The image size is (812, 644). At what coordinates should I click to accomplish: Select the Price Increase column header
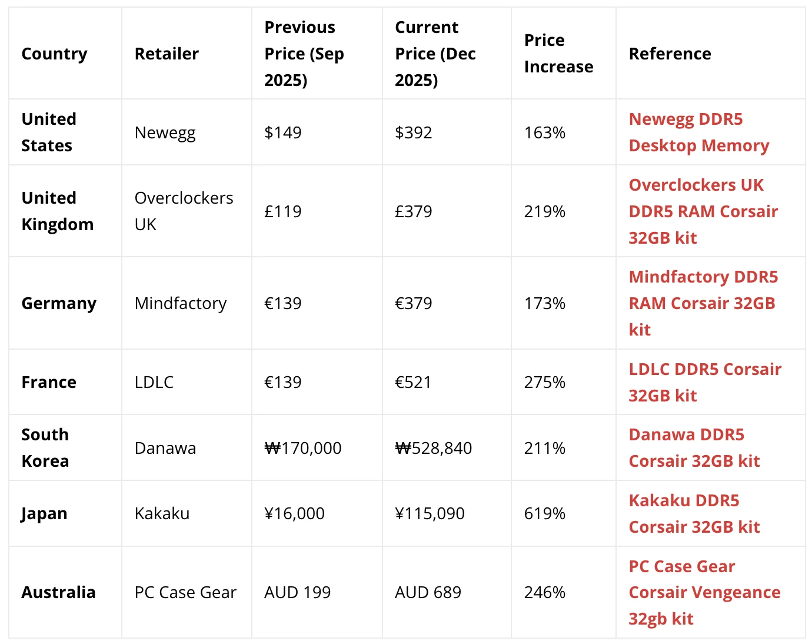pos(558,54)
